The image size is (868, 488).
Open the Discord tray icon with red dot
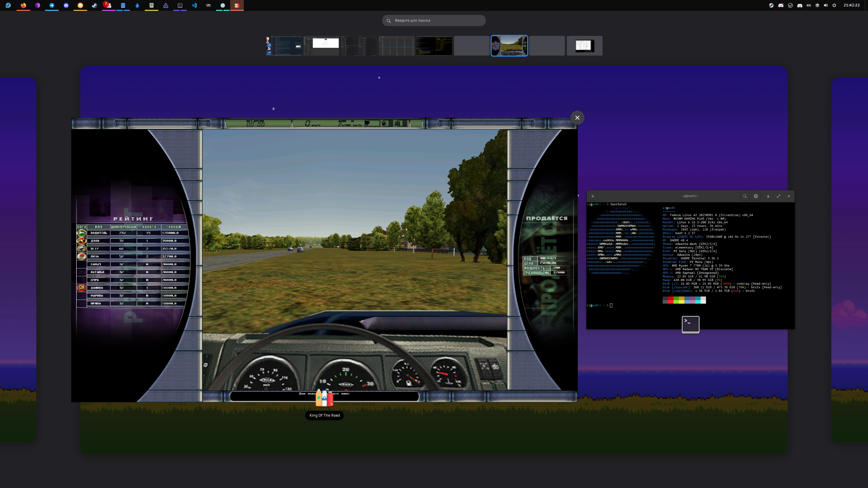pyautogui.click(x=781, y=5)
